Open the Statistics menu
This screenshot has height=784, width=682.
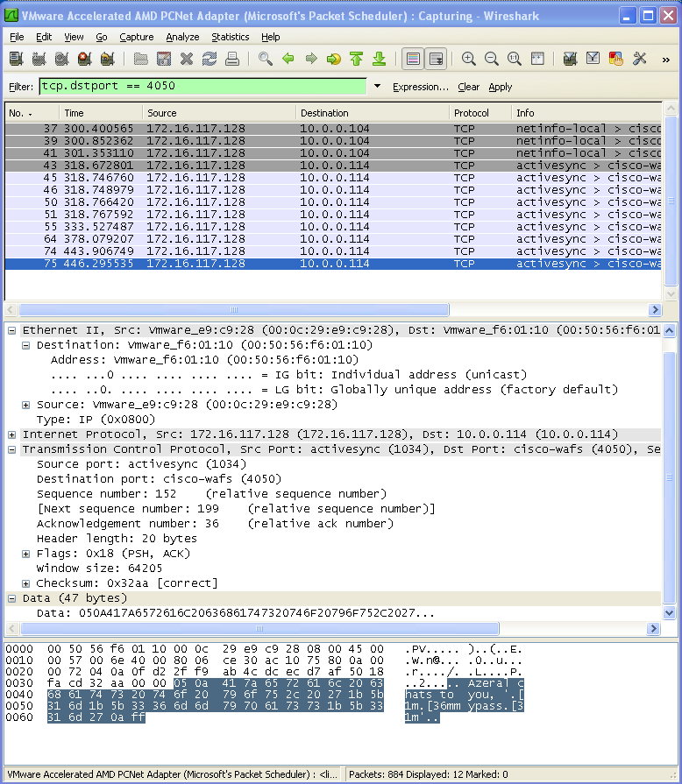pyautogui.click(x=230, y=37)
